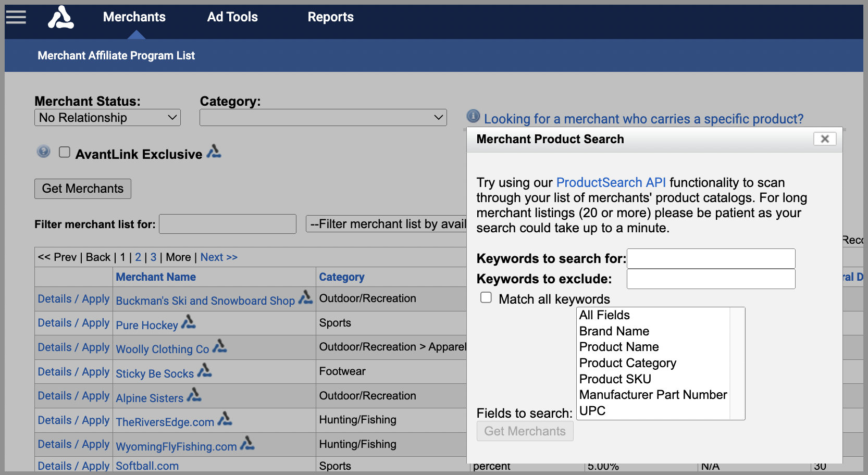Click AvantLink icon beside Buckman's Ski and Snowboard Shop
This screenshot has width=868, height=475.
305,297
